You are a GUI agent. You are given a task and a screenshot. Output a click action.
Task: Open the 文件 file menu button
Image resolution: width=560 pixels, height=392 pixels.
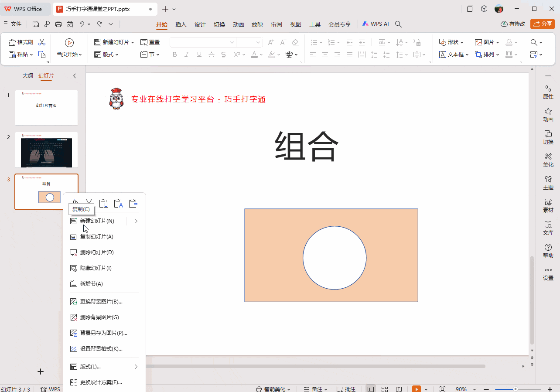[x=13, y=24]
